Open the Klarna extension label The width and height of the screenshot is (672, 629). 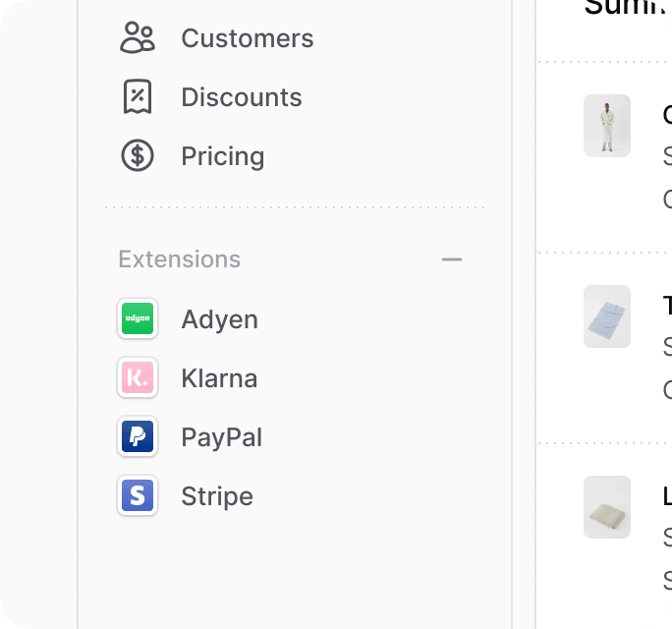coord(219,378)
